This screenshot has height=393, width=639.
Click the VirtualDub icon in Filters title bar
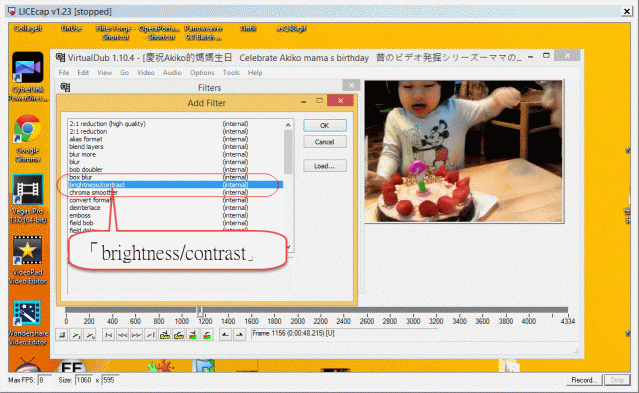[65, 87]
